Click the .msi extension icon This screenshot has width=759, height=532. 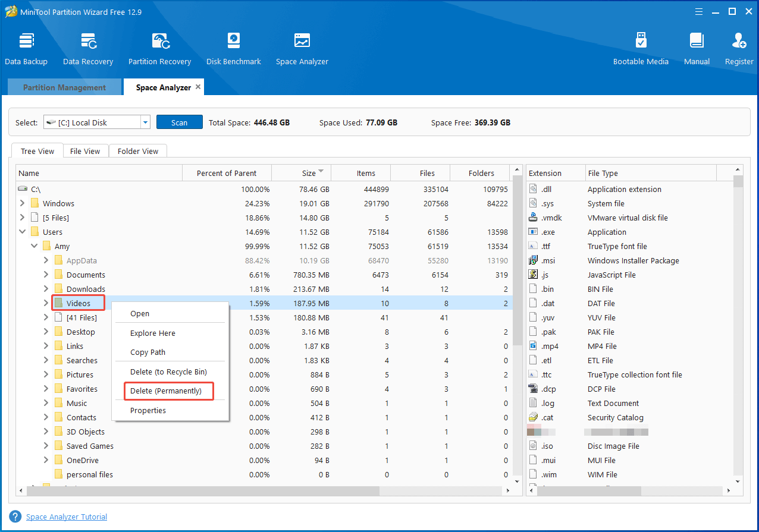click(x=534, y=260)
